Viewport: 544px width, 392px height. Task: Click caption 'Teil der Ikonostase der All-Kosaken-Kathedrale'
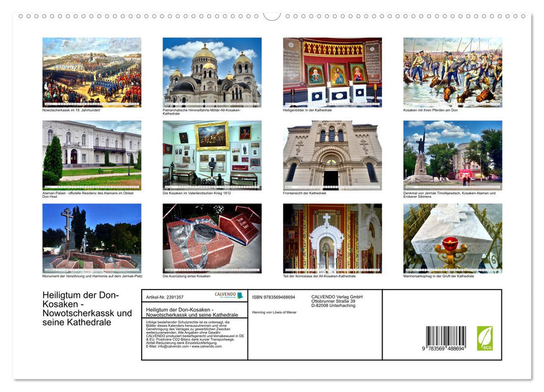[x=319, y=276]
